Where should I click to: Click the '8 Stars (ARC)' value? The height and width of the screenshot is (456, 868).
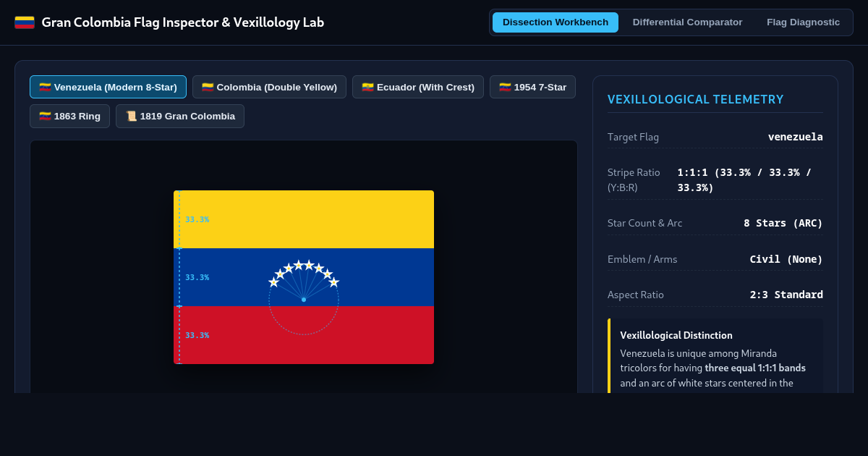coord(783,223)
